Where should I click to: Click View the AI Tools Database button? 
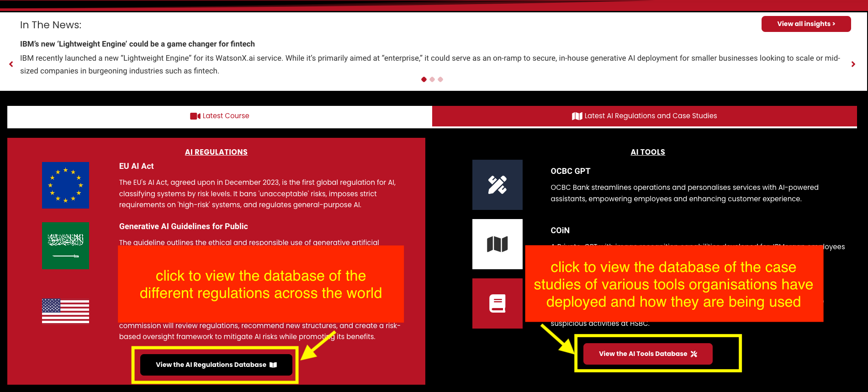[648, 354]
